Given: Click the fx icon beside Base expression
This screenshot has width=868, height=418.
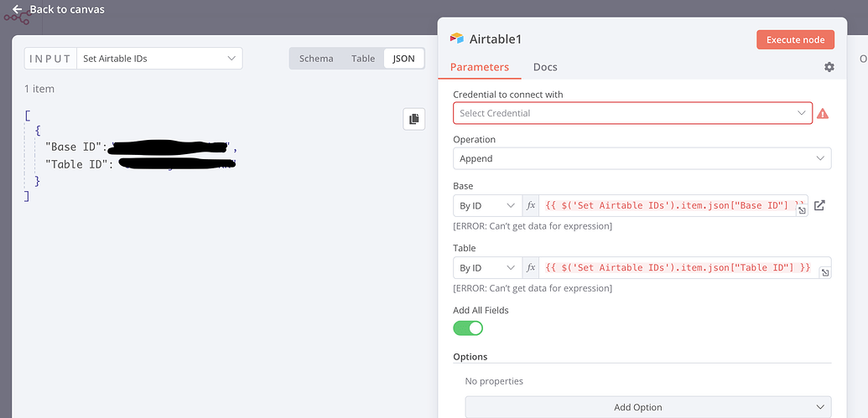Looking at the screenshot, I should (x=531, y=205).
